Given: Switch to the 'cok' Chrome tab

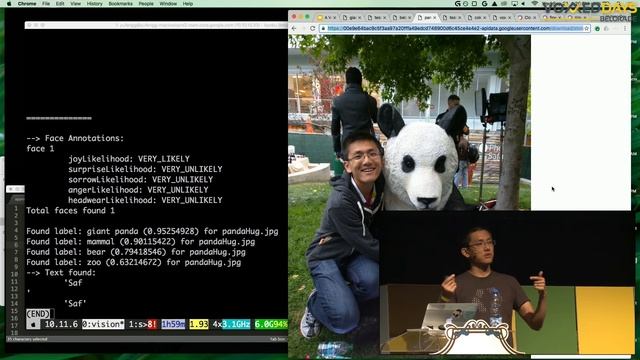Looking at the screenshot, I should click(x=477, y=18).
